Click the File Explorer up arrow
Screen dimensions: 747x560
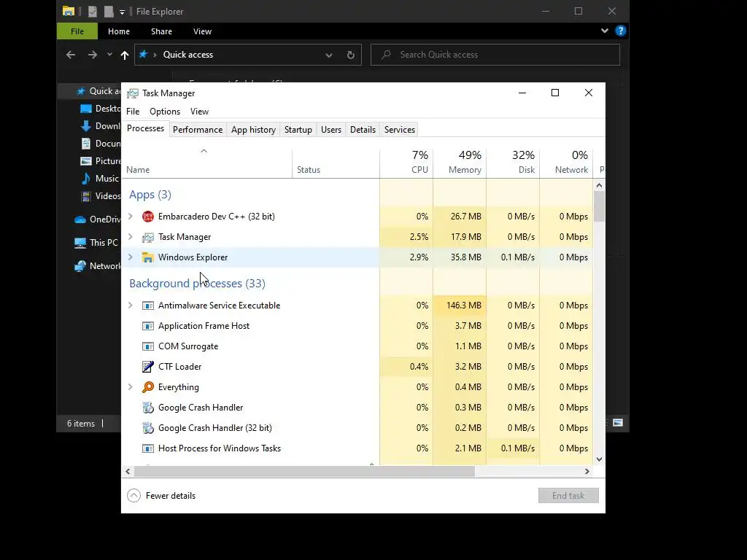(x=124, y=55)
